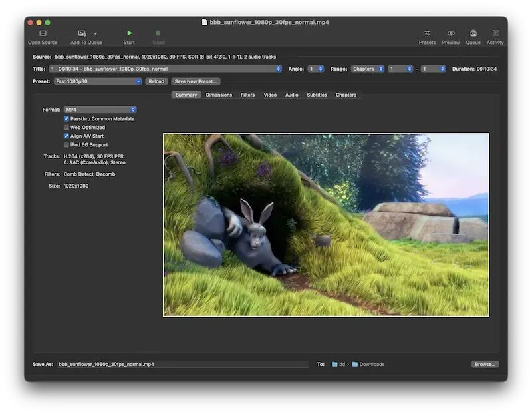Switch to the Dimensions tab

coord(219,95)
